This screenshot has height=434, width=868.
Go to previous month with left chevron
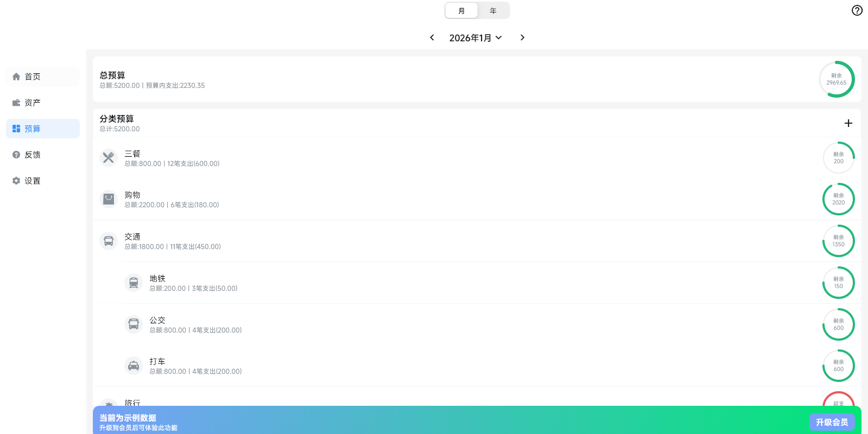[x=432, y=37]
